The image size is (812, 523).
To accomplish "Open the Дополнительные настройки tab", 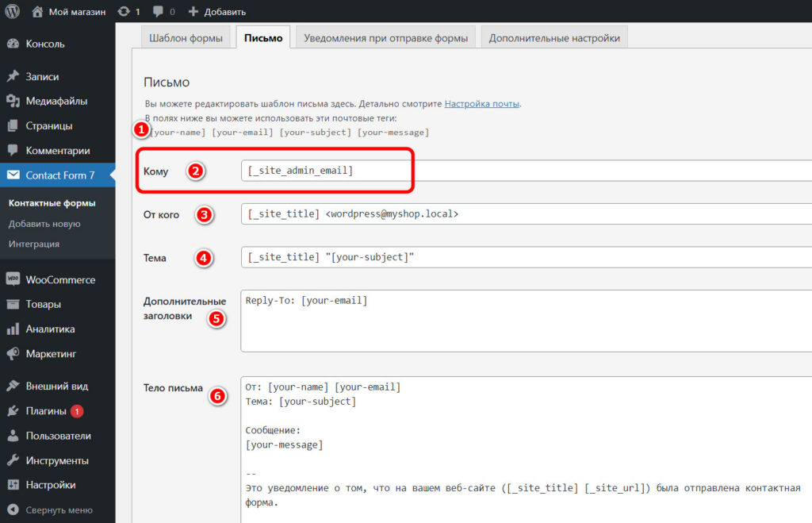I will [554, 38].
